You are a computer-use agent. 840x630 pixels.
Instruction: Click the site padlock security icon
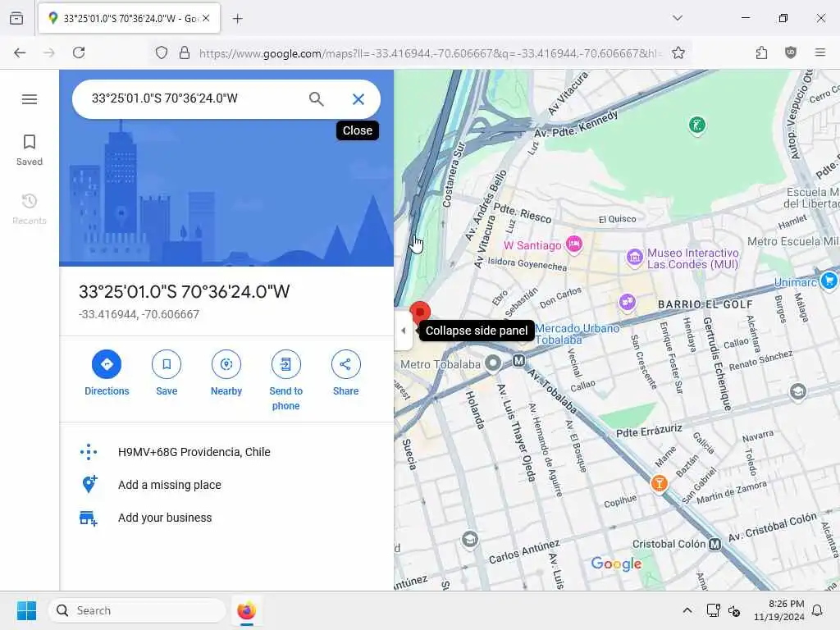pos(185,52)
